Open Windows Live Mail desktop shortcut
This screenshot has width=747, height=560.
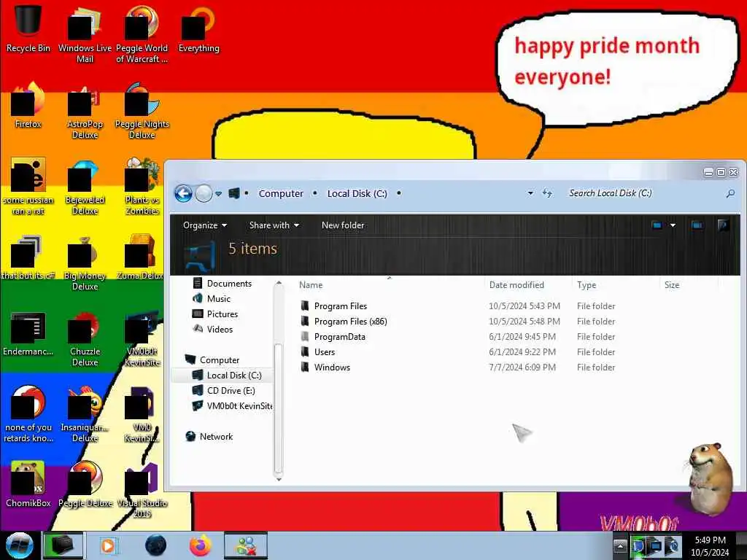pos(85,34)
